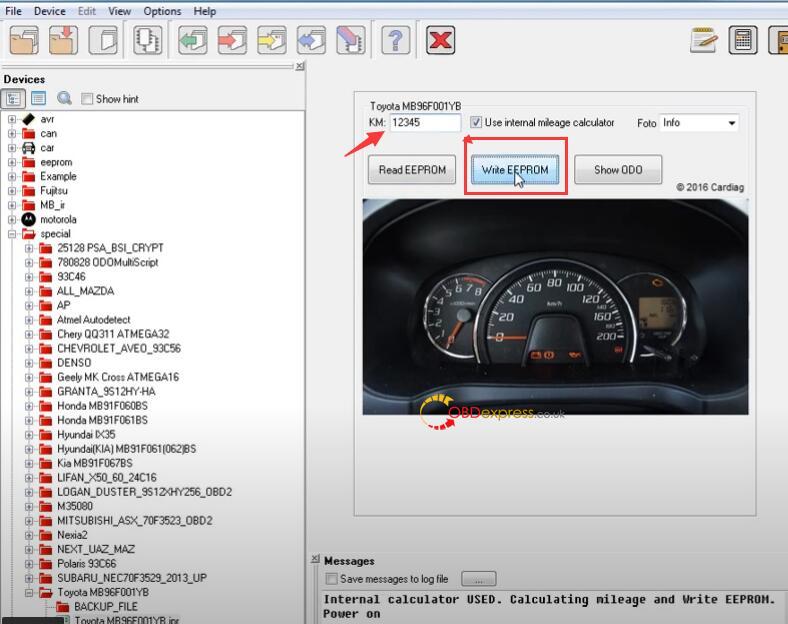
Task: Uncheck Use internal mileage calculator
Action: (475, 122)
